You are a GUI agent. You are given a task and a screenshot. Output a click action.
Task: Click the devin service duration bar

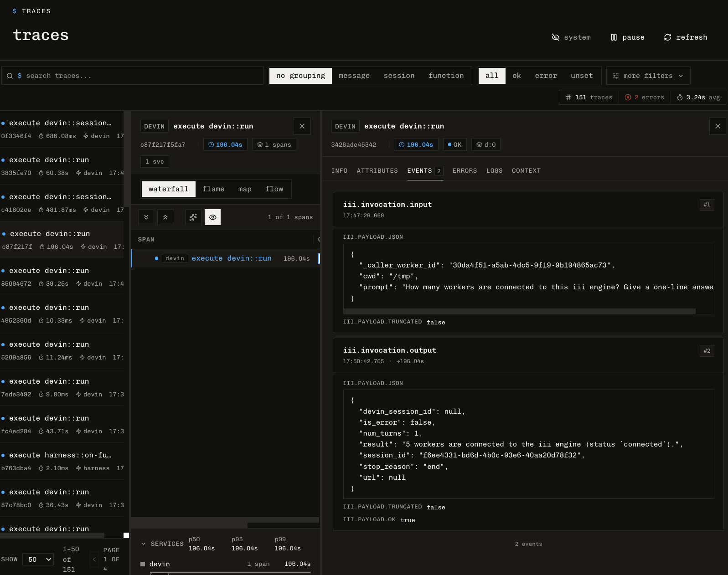(x=230, y=573)
